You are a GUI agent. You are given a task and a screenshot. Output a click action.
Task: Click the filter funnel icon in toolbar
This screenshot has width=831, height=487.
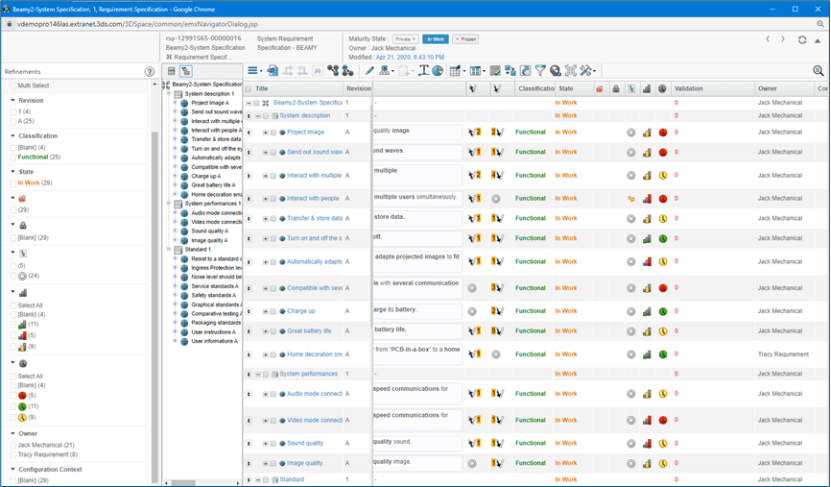click(540, 71)
